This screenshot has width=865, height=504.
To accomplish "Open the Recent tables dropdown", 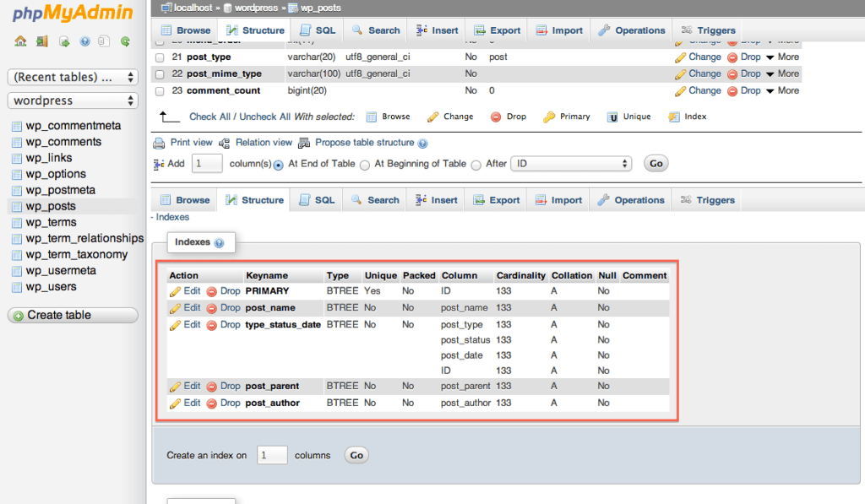I will 73,78.
